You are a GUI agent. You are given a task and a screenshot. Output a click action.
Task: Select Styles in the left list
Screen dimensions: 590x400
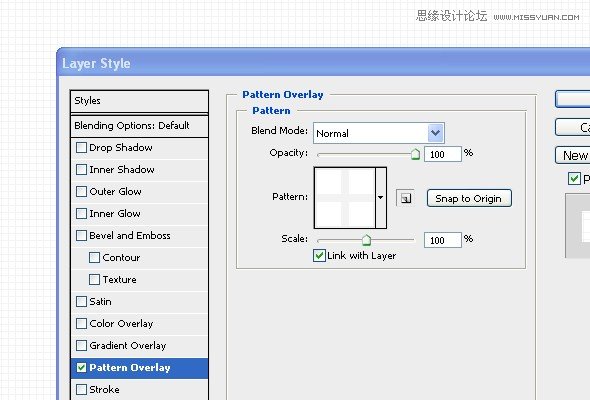point(139,101)
